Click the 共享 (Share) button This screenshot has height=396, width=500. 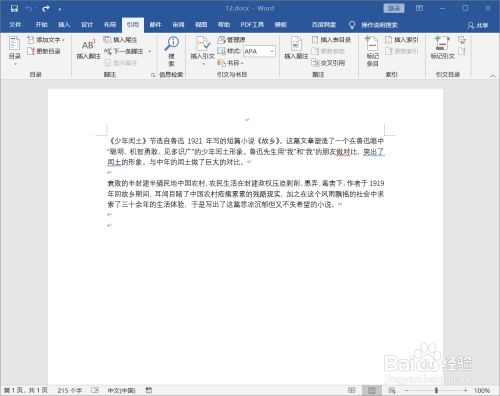478,25
